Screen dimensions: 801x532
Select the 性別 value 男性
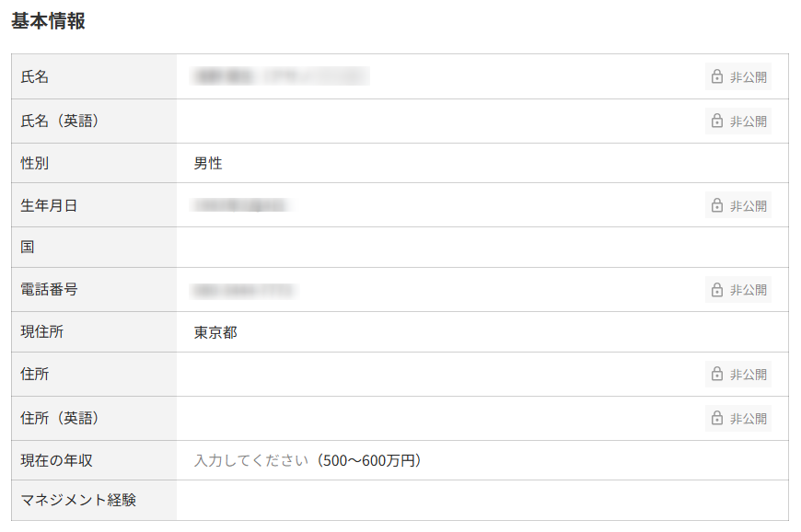click(208, 164)
